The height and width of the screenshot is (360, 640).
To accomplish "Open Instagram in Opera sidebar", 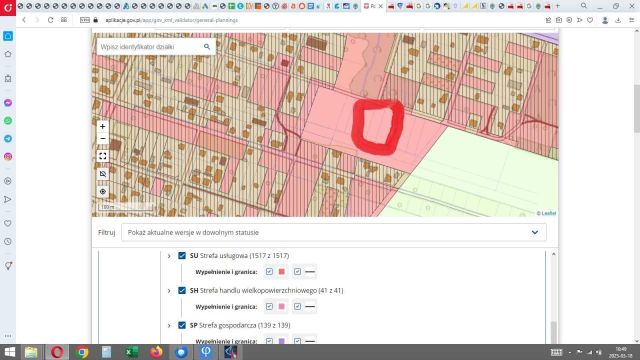I will (x=8, y=157).
